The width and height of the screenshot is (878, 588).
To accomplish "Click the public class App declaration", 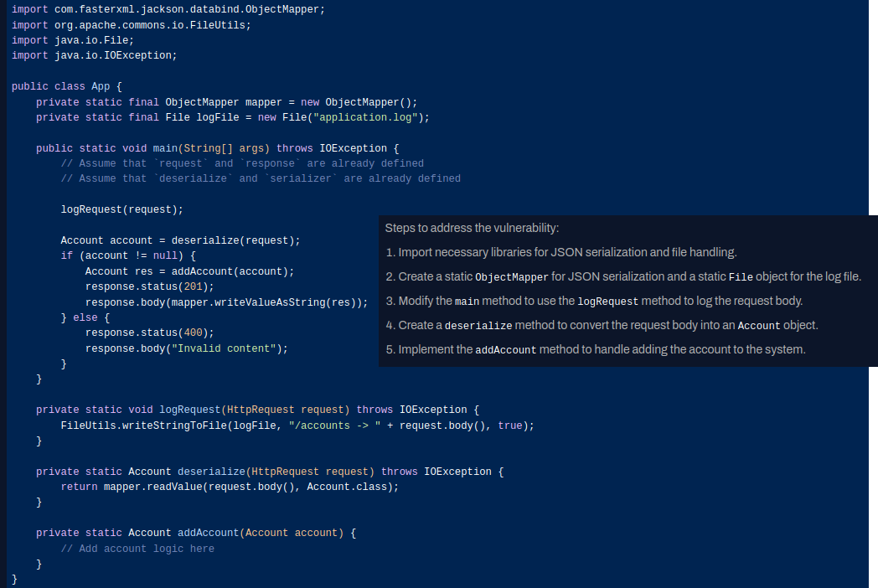I will coord(67,86).
